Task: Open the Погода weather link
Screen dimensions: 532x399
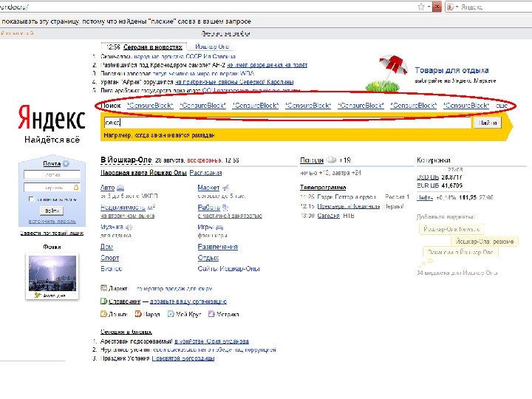Action: click(x=312, y=160)
